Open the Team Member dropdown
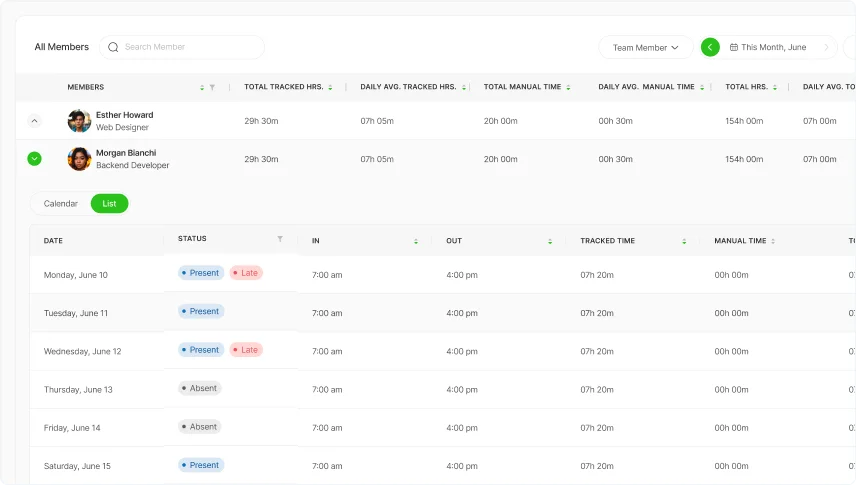This screenshot has height=485, width=856. [645, 47]
